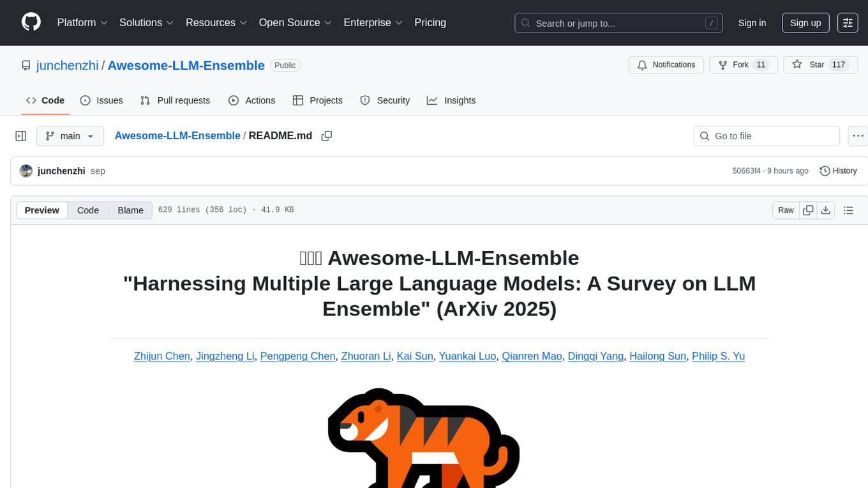Switch to the Security tab
This screenshot has height=488, width=868.
point(385,100)
